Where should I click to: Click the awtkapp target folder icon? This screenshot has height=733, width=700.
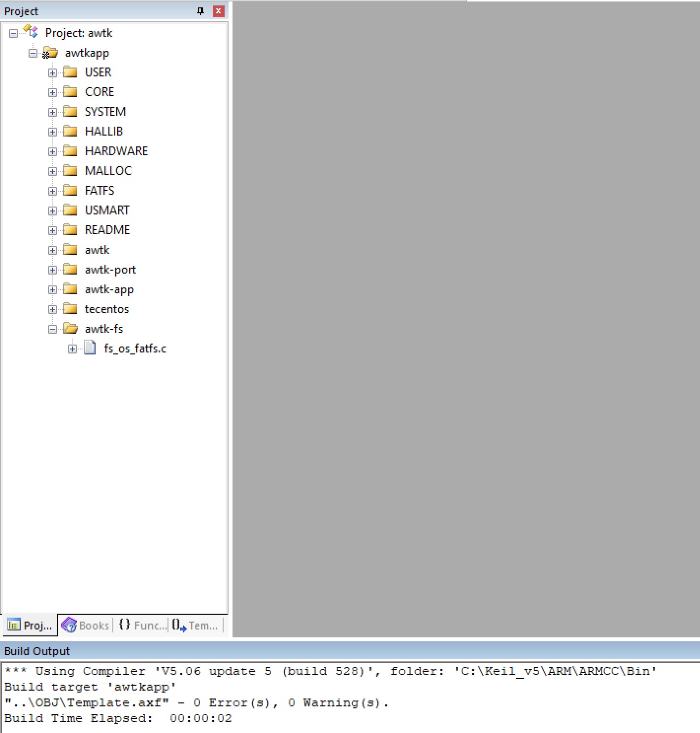tap(50, 52)
